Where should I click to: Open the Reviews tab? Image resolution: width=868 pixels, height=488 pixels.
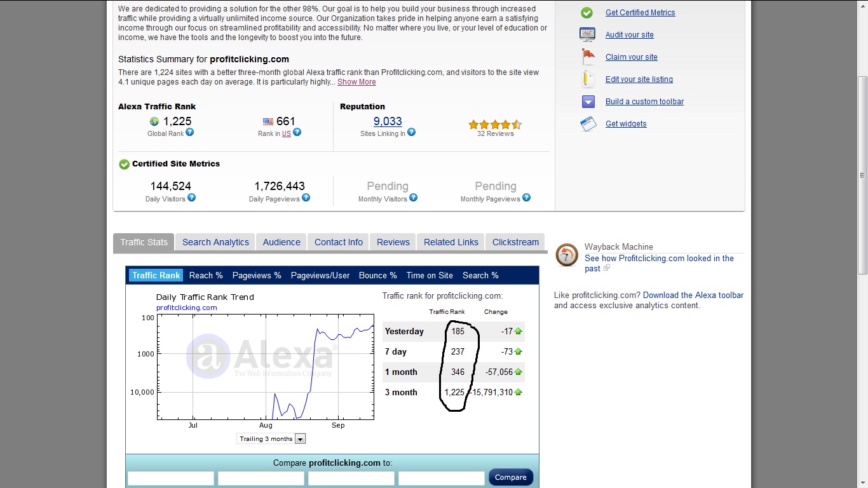pos(393,242)
